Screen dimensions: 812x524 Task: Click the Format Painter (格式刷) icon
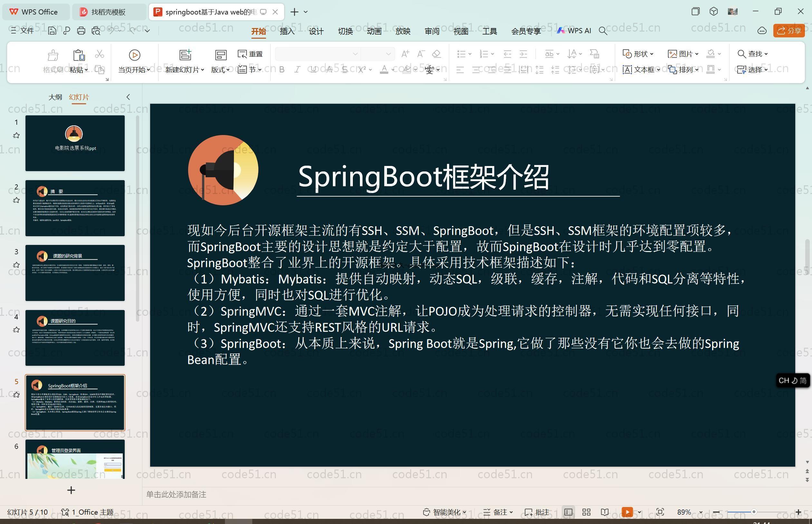coord(53,55)
